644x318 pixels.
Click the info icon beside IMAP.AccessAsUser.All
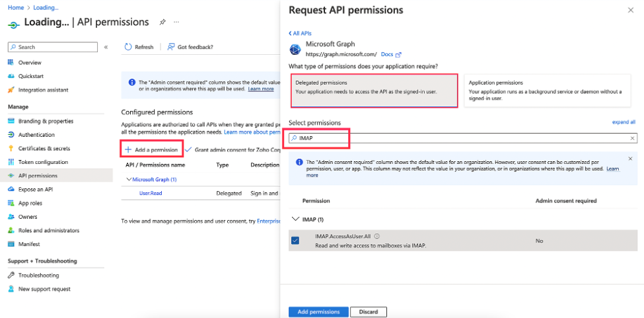pos(376,236)
